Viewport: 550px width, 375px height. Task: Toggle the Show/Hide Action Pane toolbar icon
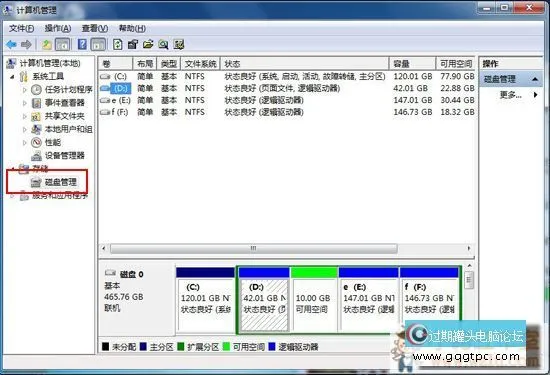coord(98,45)
